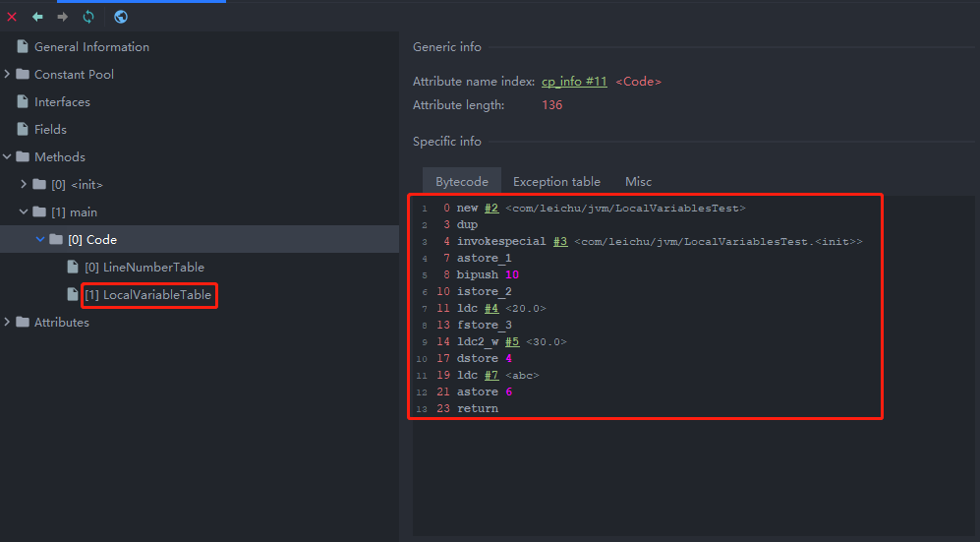Screen dimensions: 980x542
Task: Switch to the Exception table tab
Action: 556,182
